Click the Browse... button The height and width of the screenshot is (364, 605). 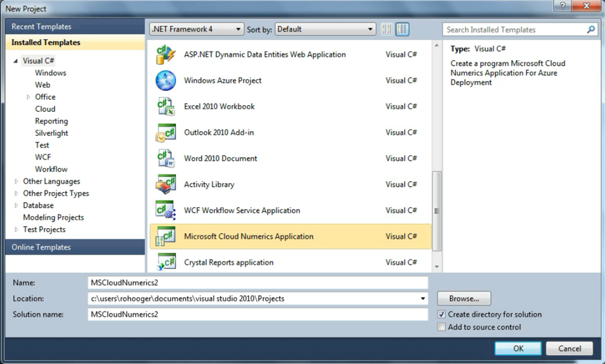tap(464, 298)
